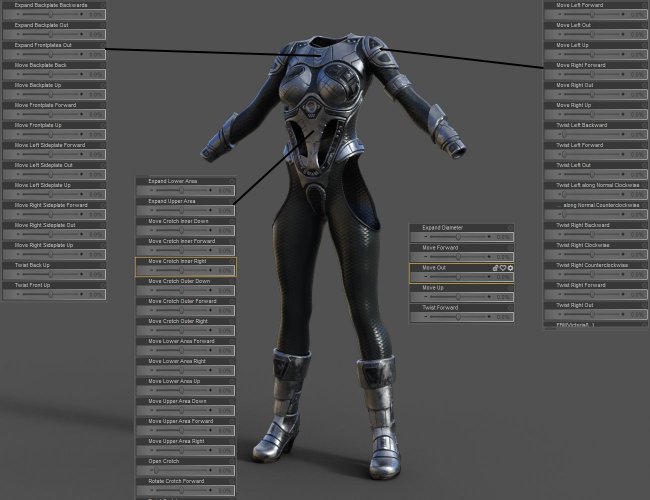650x500 pixels.
Task: Click the Move Up slider handle
Action: point(458,297)
